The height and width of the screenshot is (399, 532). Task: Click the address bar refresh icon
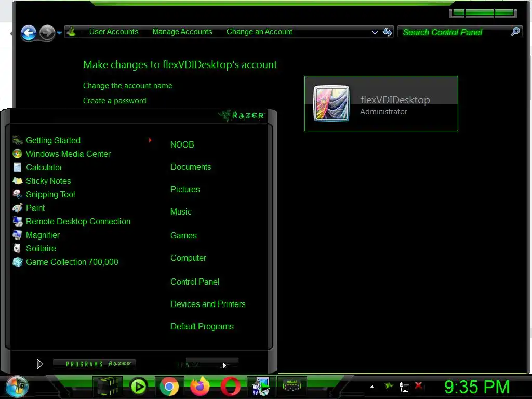[387, 32]
